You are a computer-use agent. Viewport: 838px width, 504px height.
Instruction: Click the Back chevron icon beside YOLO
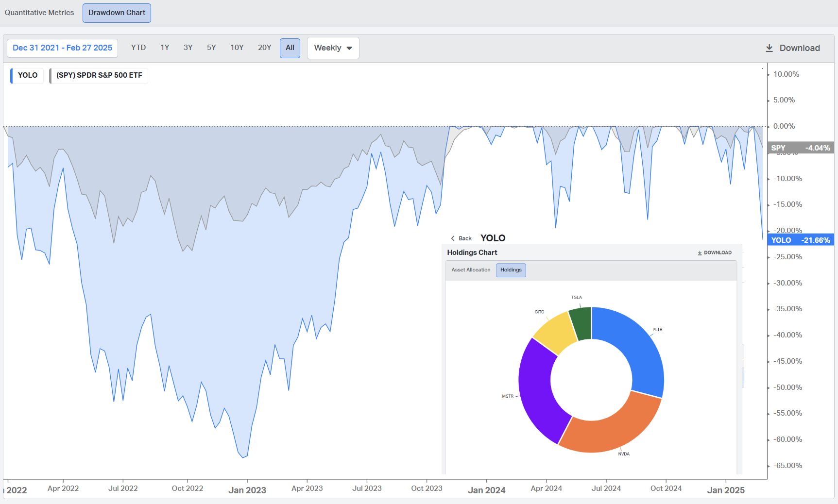point(453,238)
